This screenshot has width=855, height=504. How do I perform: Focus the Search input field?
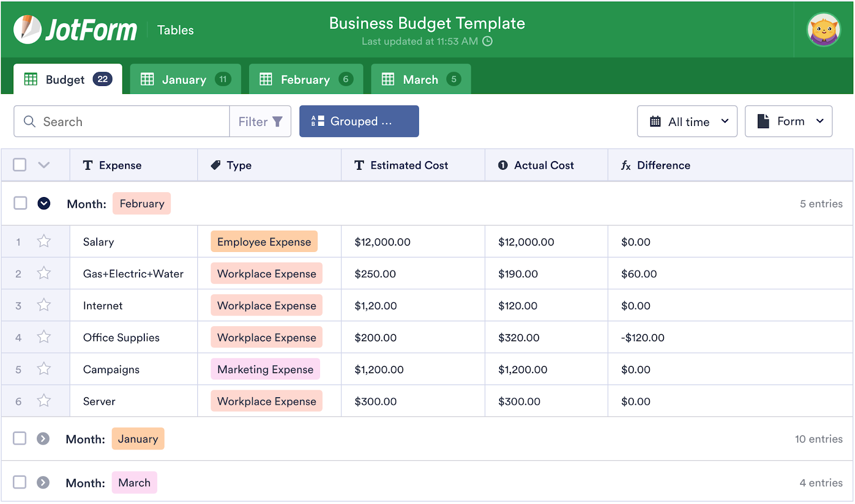point(128,122)
